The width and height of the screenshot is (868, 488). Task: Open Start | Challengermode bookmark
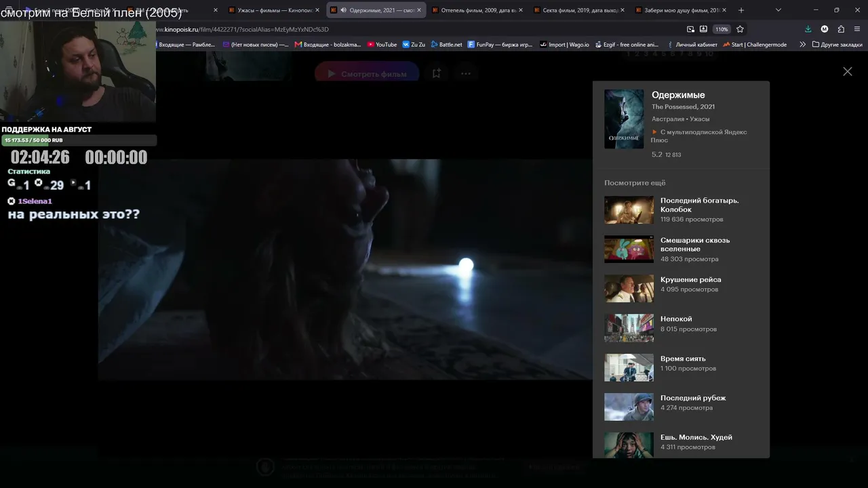click(755, 45)
